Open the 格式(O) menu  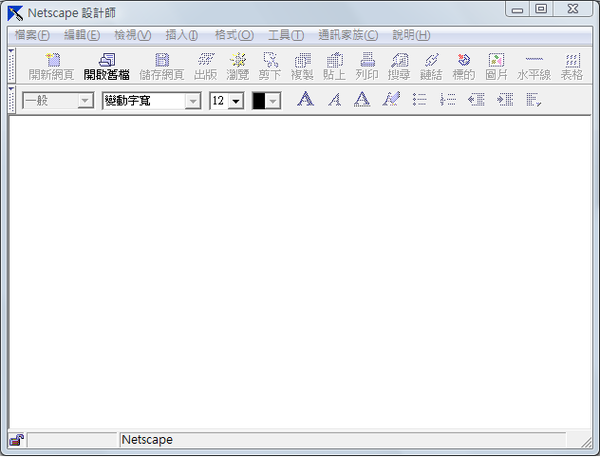[234, 35]
